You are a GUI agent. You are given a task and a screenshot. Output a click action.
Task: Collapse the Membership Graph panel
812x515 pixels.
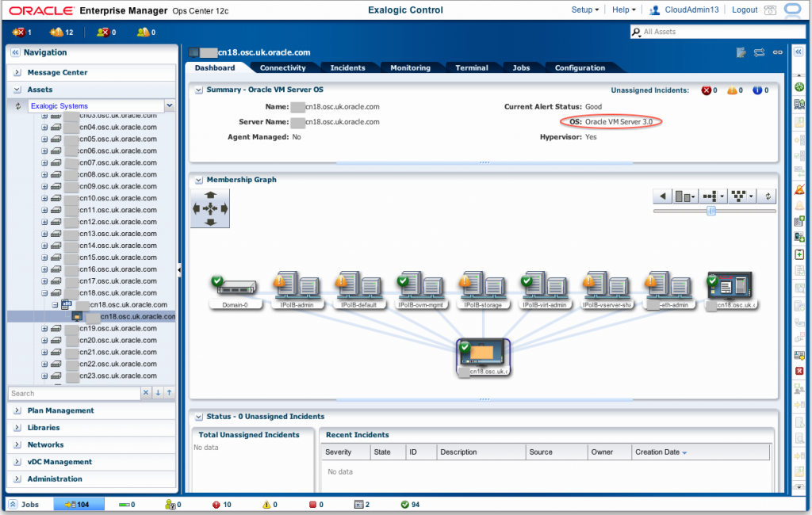pyautogui.click(x=198, y=180)
